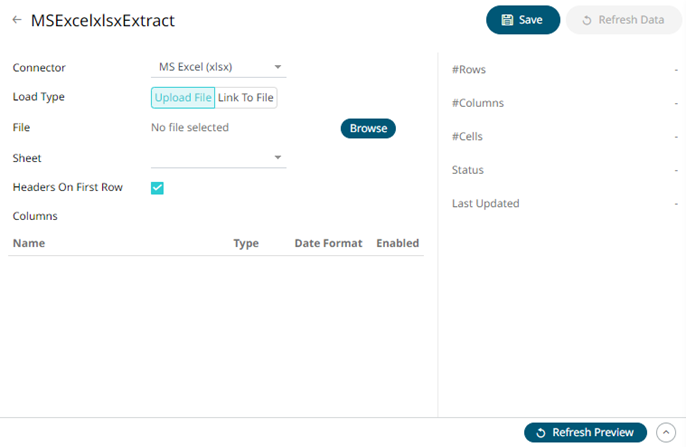Click the No file selected field
Screen dimensions: 686x447
(x=190, y=128)
